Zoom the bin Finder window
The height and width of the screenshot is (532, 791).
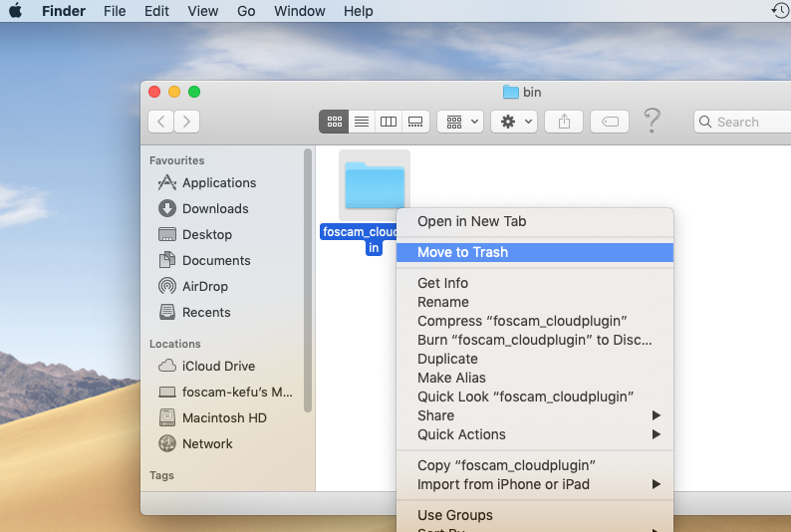pyautogui.click(x=194, y=92)
